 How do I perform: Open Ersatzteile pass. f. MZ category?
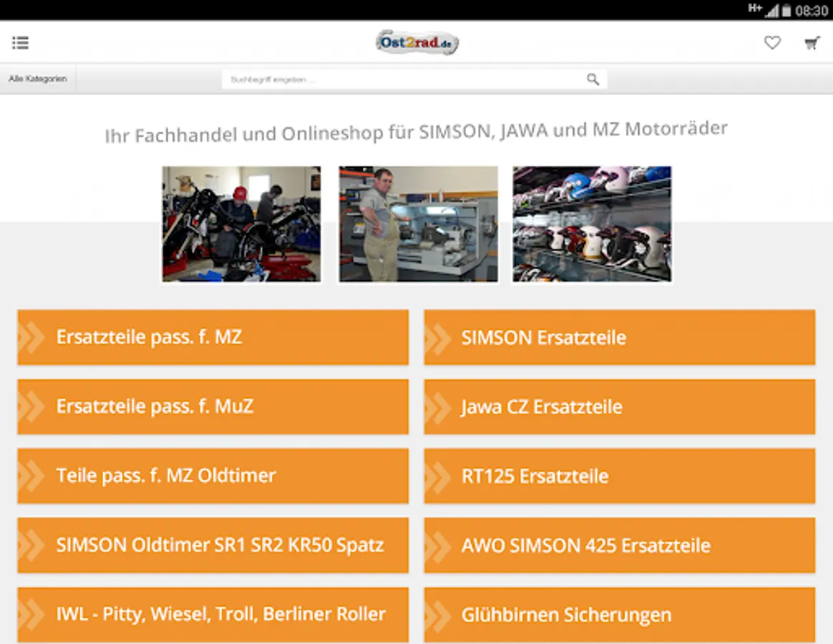[x=213, y=338]
